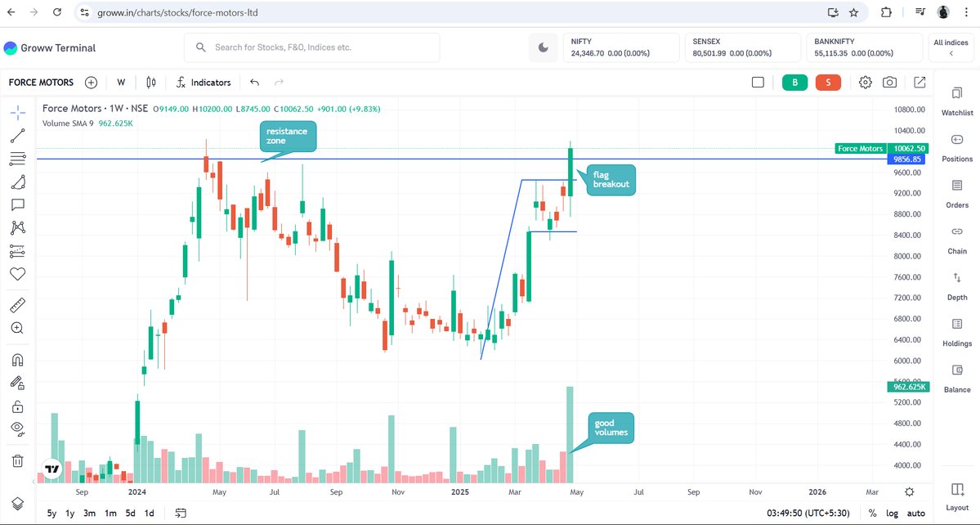Toggle stay in drawing mode

(17, 384)
